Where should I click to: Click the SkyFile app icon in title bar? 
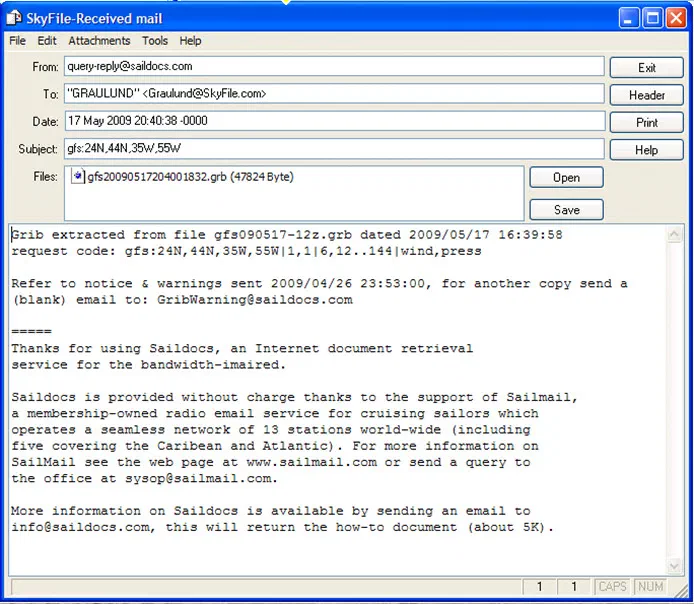(14, 18)
